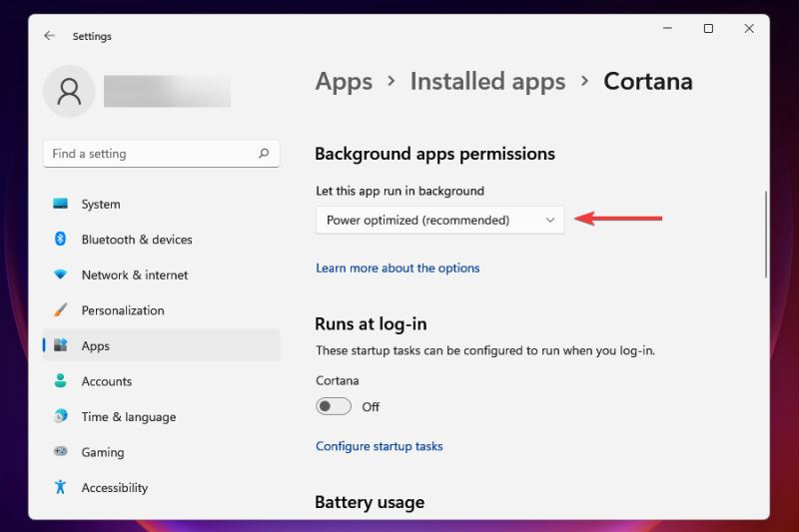Screen dimensions: 799x532
Task: Open Learn more about the options link
Action: point(398,268)
